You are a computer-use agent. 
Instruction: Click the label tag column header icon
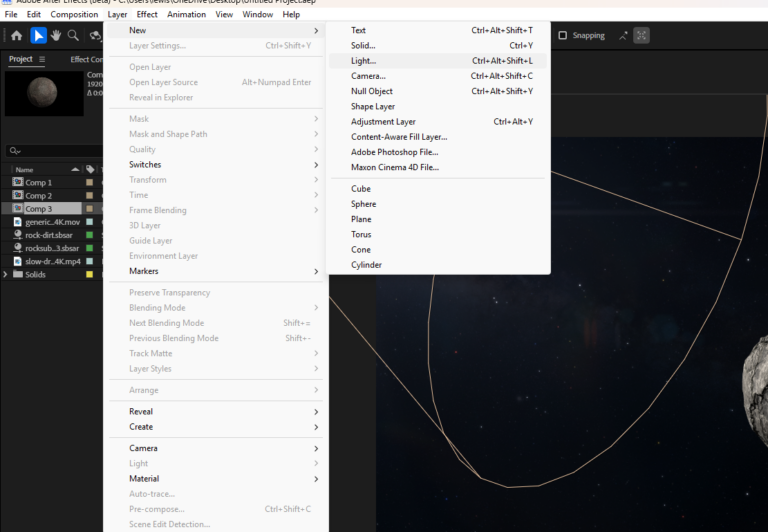[x=90, y=169]
